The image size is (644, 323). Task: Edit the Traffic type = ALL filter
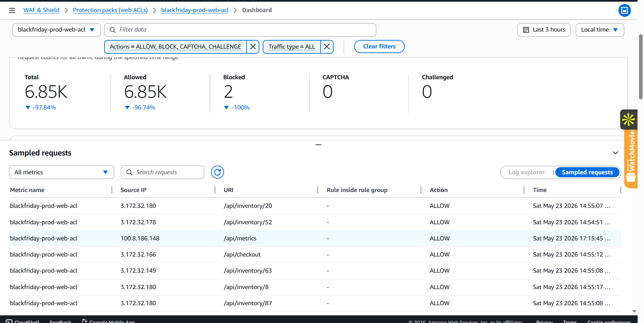pos(292,47)
